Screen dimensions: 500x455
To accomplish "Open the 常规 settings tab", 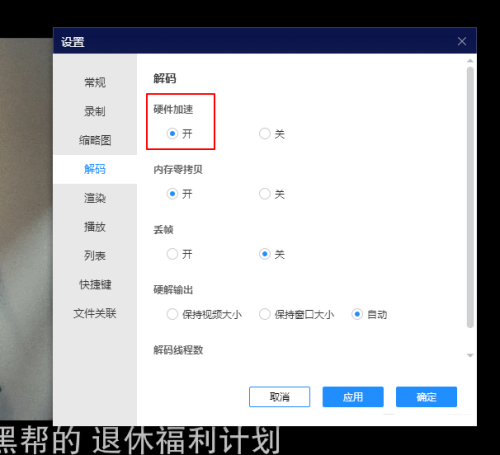I will (95, 82).
